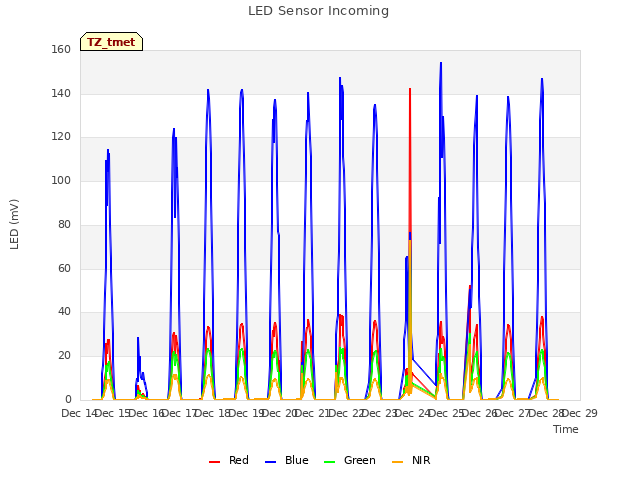Select the 'Blue' legend label
Viewport: 640px width, 480px height.
(297, 460)
